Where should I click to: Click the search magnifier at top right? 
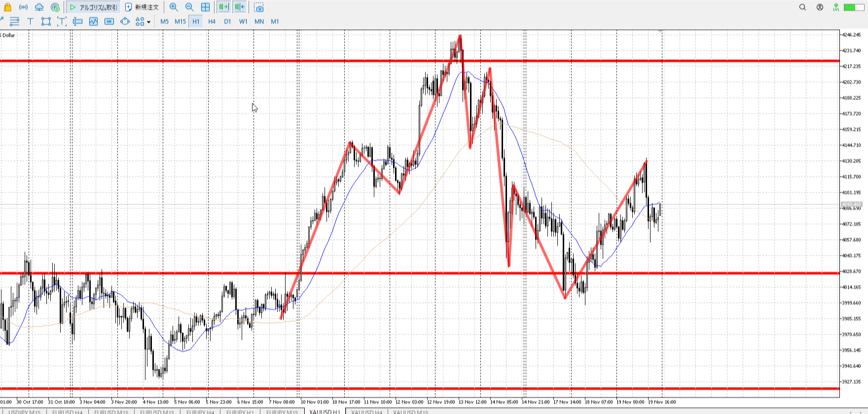pyautogui.click(x=802, y=7)
